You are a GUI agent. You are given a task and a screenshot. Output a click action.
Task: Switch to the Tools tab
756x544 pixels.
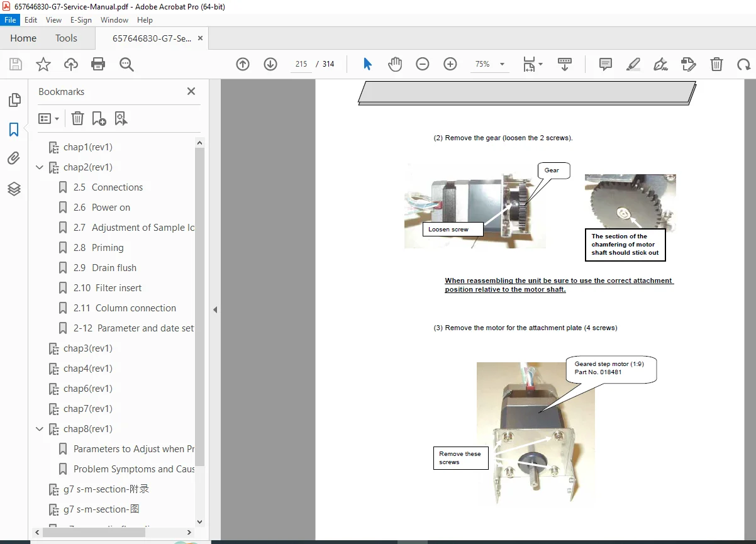tap(66, 38)
